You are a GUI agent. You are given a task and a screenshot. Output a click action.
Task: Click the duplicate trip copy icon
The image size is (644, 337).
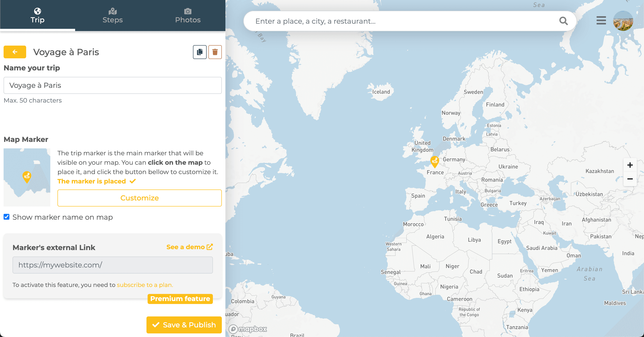tap(199, 52)
